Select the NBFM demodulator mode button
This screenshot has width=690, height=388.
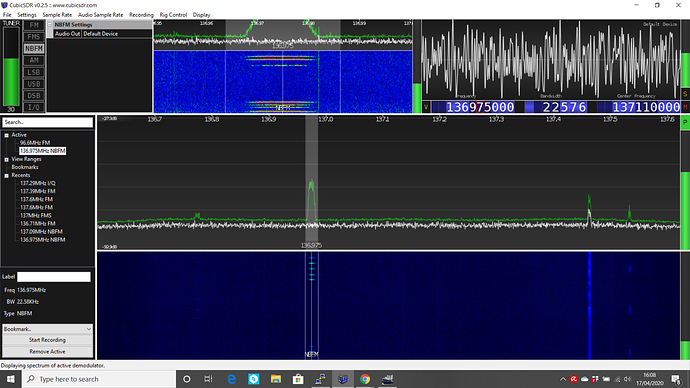[x=34, y=48]
